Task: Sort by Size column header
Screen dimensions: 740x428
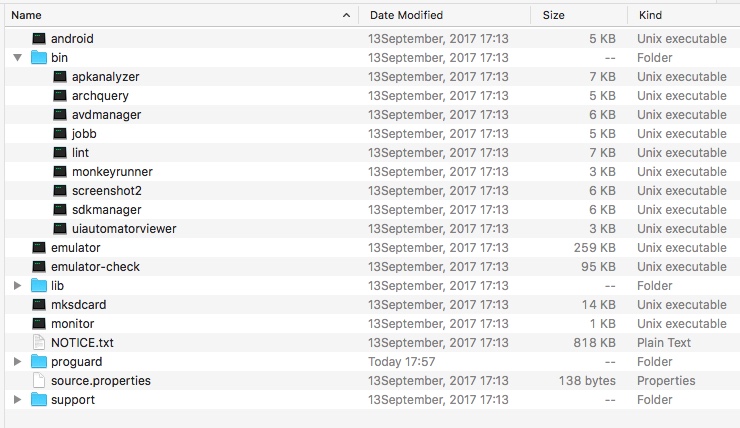Action: [553, 15]
